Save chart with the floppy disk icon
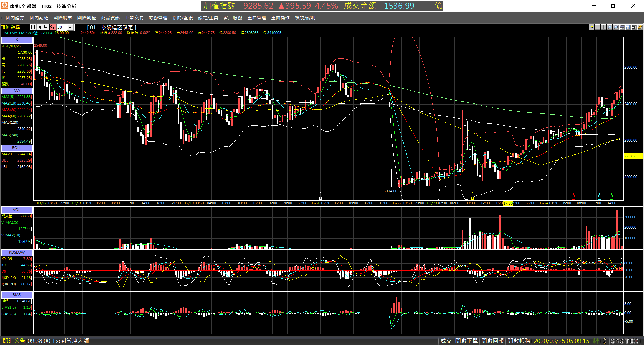 pyautogui.click(x=628, y=27)
